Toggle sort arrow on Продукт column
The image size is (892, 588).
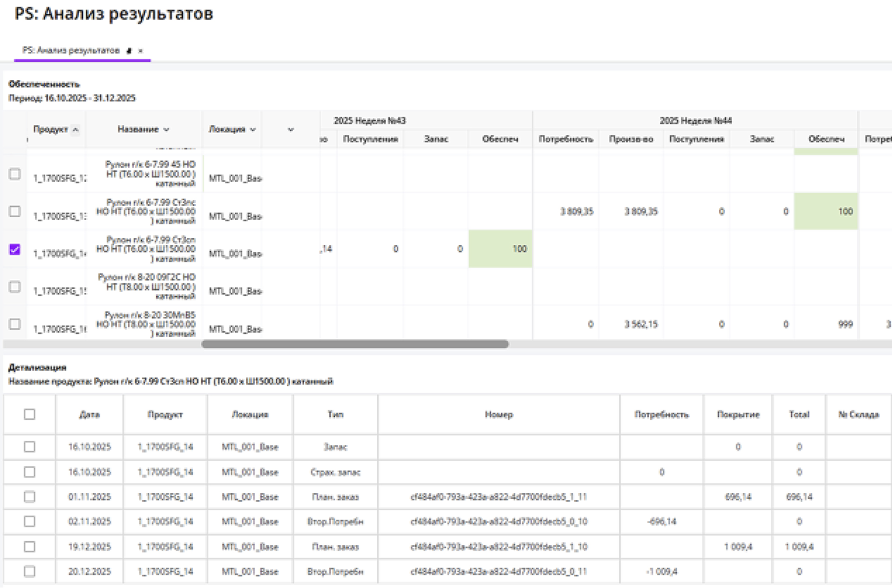pyautogui.click(x=76, y=130)
